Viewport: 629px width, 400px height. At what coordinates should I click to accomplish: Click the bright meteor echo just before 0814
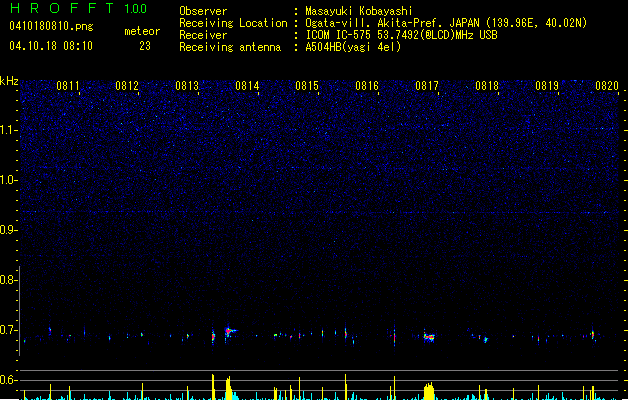(229, 332)
